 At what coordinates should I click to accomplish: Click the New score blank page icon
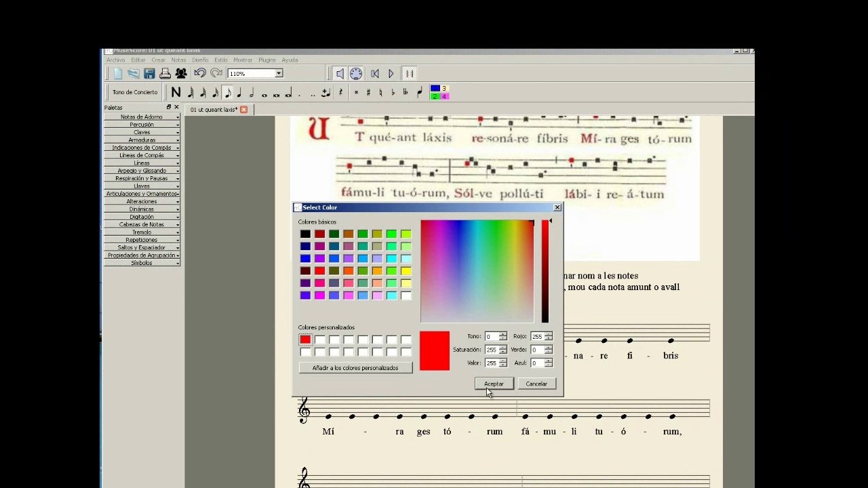tap(118, 73)
